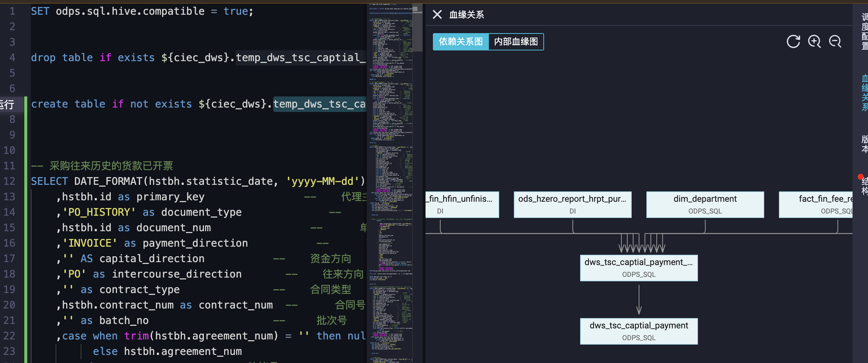Select the _fin_hfin_unfinis... node
Image resolution: width=868 pixels, height=363 pixels.
462,204
